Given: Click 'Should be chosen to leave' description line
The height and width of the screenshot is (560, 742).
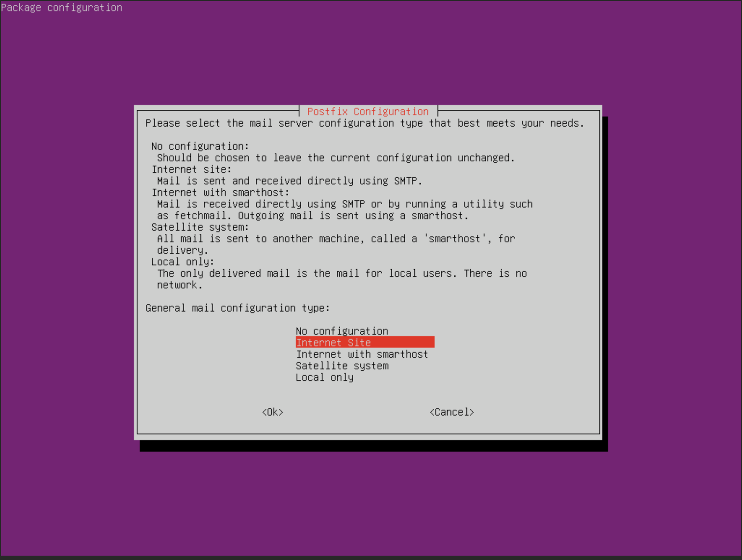Looking at the screenshot, I should click(336, 157).
